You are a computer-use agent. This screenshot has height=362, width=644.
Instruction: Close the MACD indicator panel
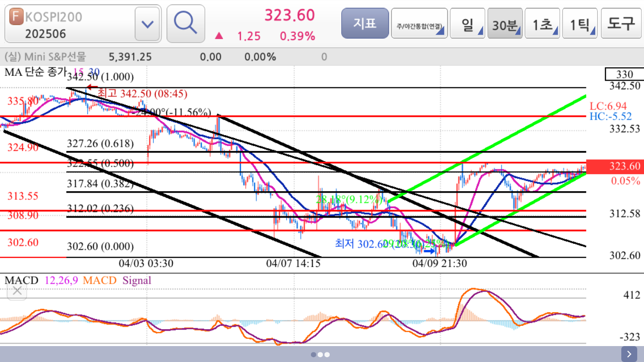click(17, 291)
